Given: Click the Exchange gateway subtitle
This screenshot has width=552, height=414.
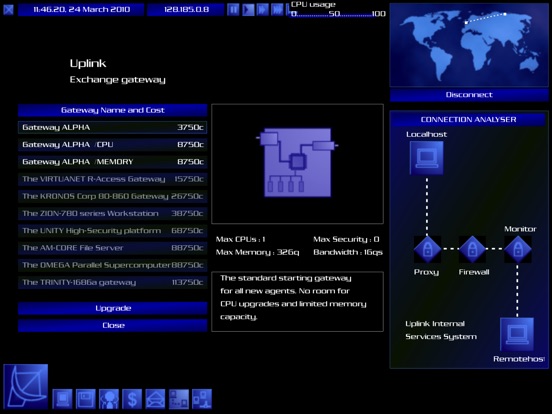Looking at the screenshot, I should 118,80.
